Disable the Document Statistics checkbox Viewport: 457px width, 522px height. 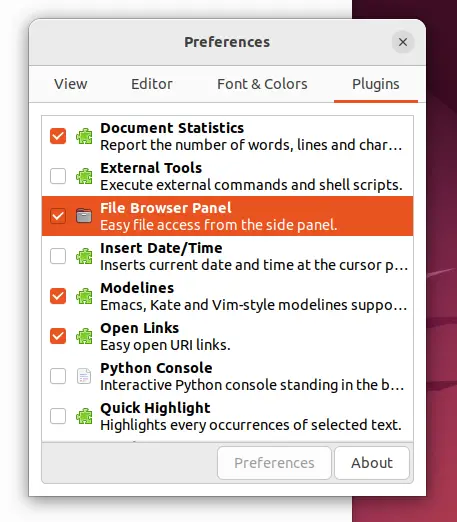click(x=58, y=136)
